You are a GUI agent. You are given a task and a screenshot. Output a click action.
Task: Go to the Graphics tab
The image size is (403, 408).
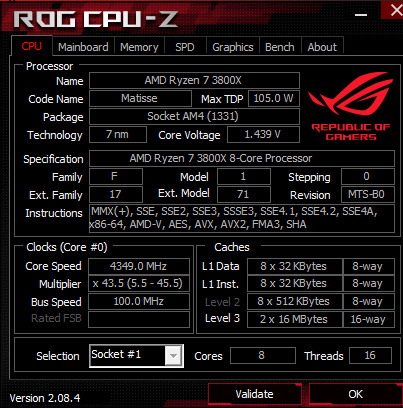tap(233, 47)
